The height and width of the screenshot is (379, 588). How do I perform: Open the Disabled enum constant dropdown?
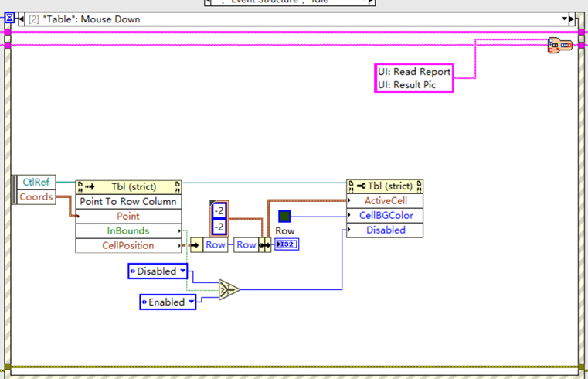(183, 271)
